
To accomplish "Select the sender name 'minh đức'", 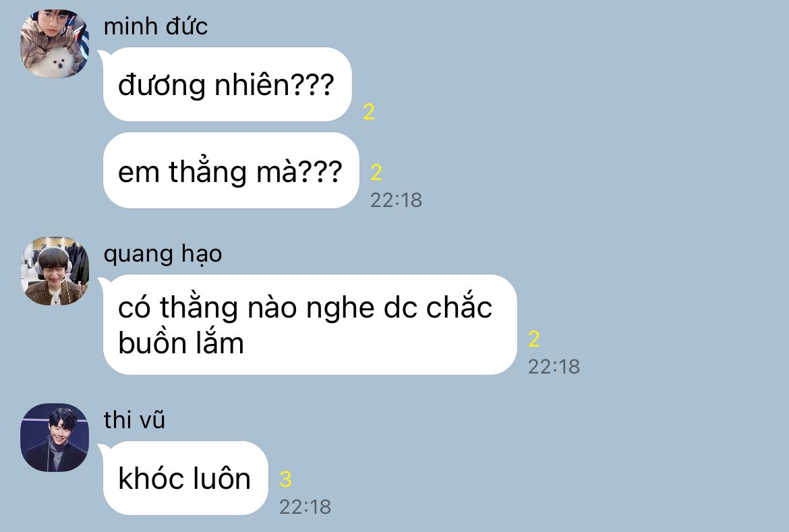I will (156, 26).
